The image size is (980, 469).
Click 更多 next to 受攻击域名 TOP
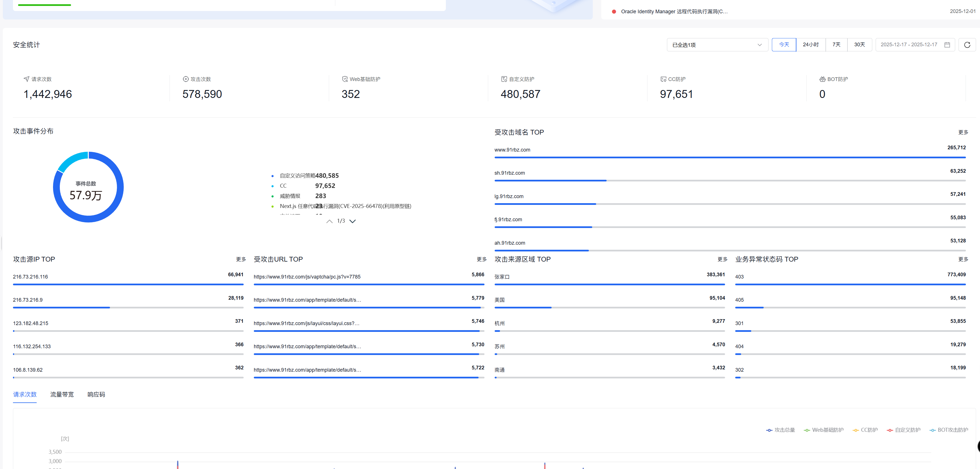click(963, 132)
